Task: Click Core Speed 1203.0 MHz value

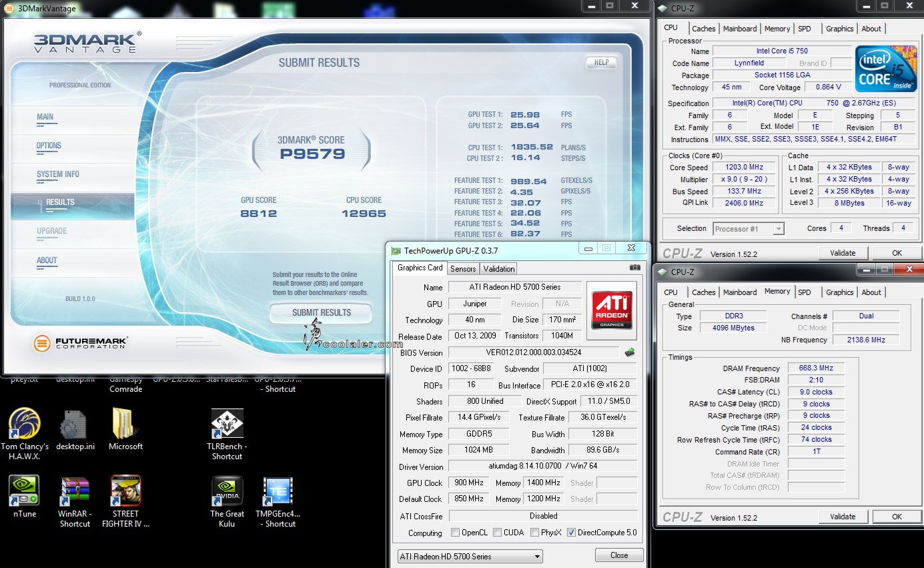Action: coord(743,168)
